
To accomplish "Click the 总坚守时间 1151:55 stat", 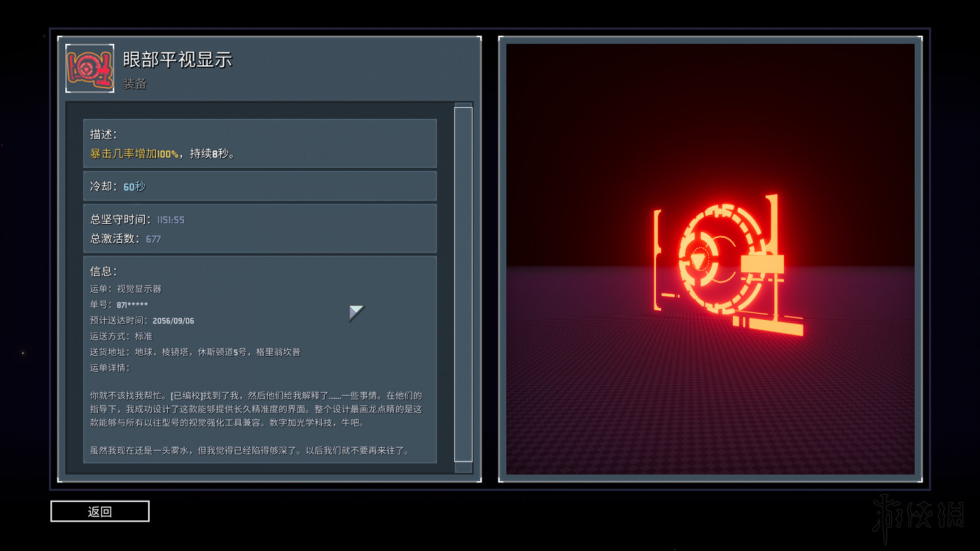I will click(x=137, y=220).
